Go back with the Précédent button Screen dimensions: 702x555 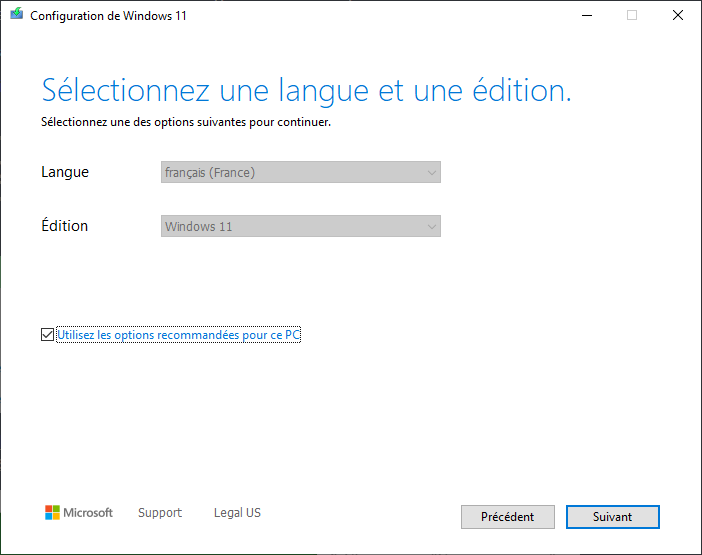tap(507, 517)
